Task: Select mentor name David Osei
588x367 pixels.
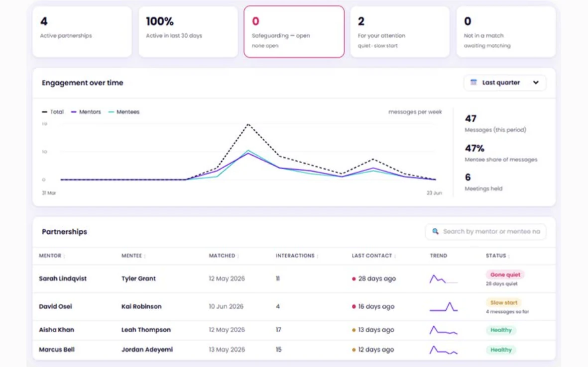Action: (x=55, y=306)
